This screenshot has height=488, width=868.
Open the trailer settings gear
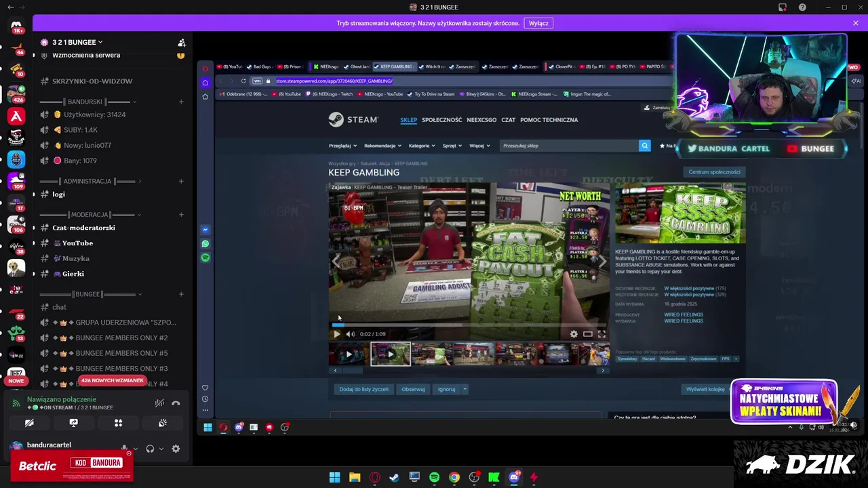574,334
